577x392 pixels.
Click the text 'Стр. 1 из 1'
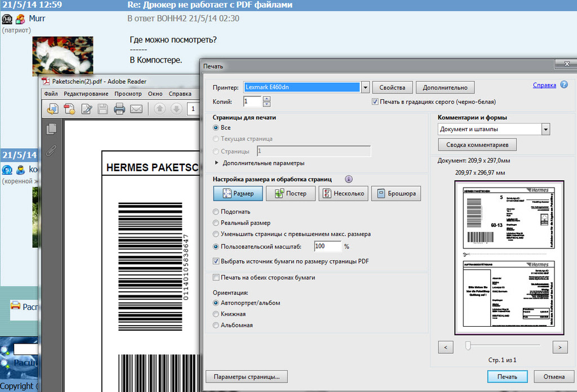coord(502,360)
